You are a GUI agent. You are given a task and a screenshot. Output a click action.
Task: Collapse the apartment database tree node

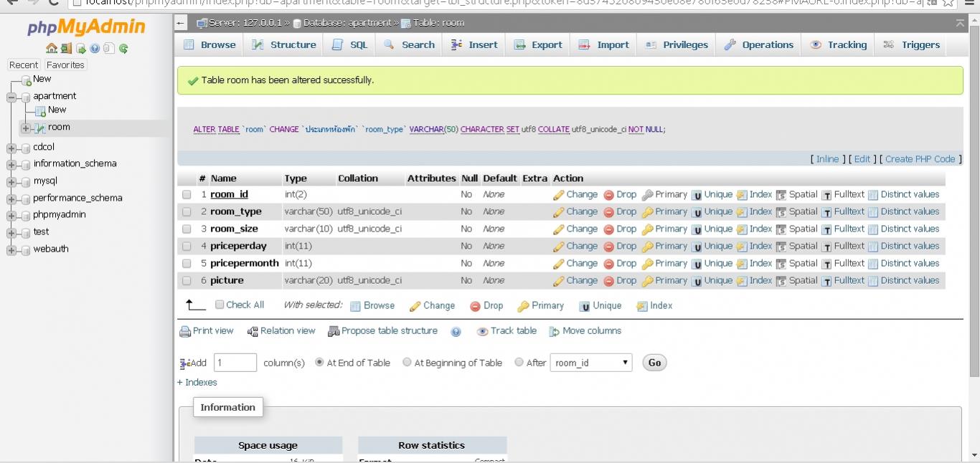pos(11,97)
